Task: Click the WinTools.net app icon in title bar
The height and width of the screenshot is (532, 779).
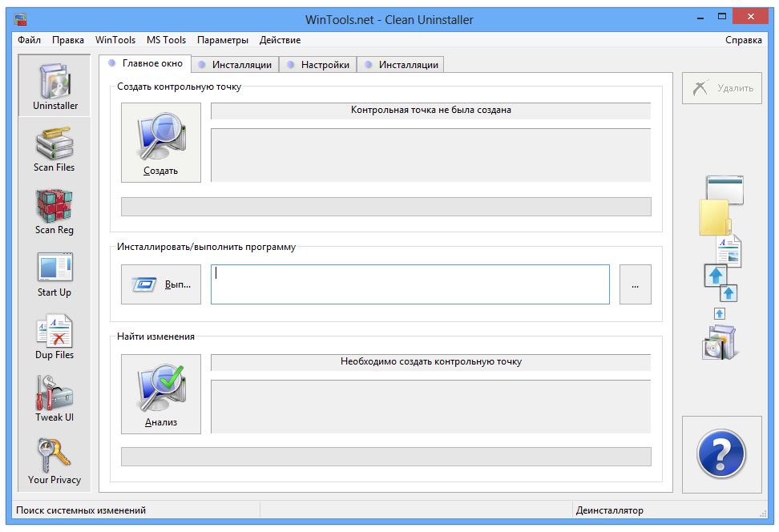Action: tap(20, 19)
